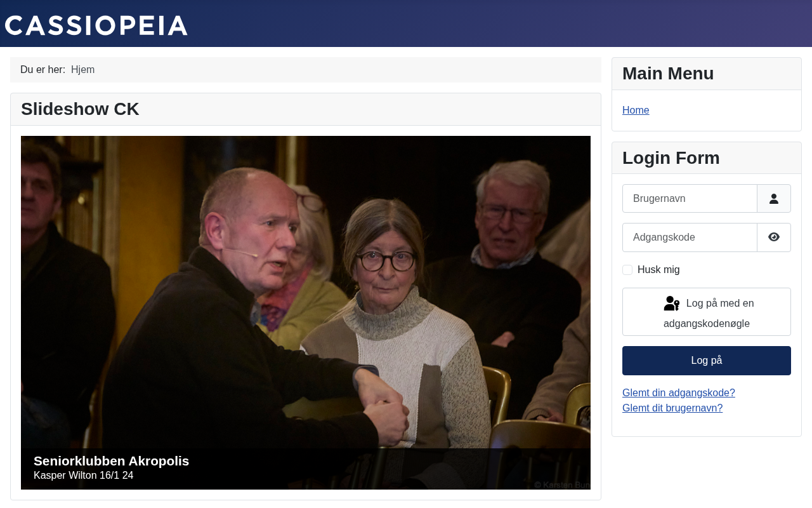
Task: Focus the Adgangskode input field
Action: click(x=690, y=237)
